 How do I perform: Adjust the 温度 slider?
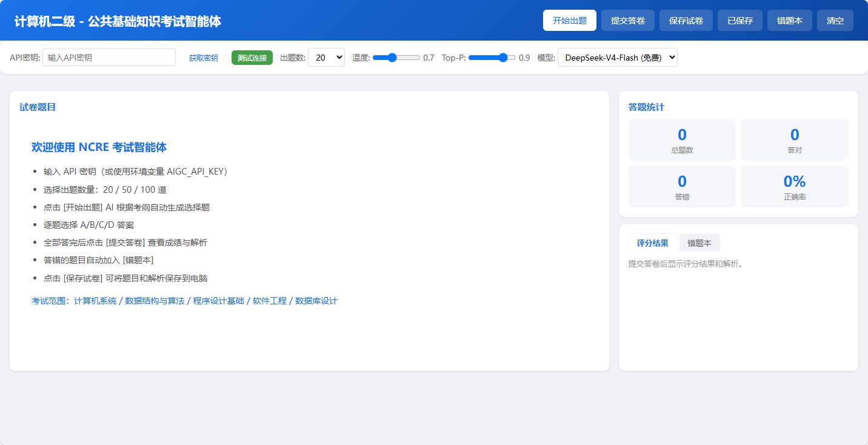pyautogui.click(x=396, y=58)
